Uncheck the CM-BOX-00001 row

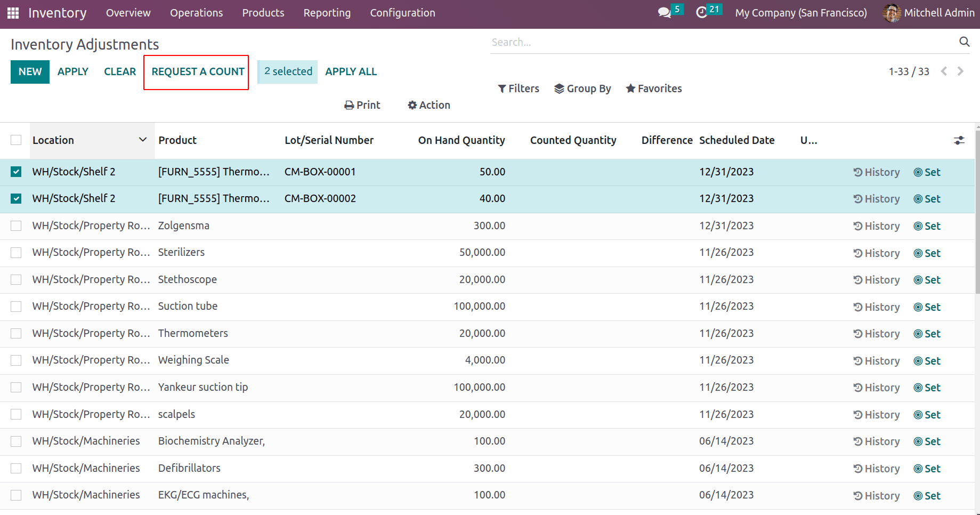click(x=16, y=172)
